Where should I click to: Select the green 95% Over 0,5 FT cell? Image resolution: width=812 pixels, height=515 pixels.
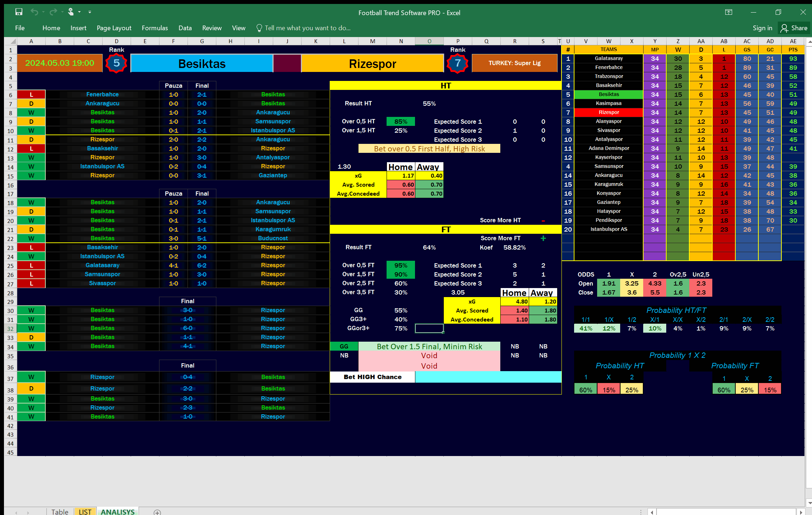tap(400, 265)
